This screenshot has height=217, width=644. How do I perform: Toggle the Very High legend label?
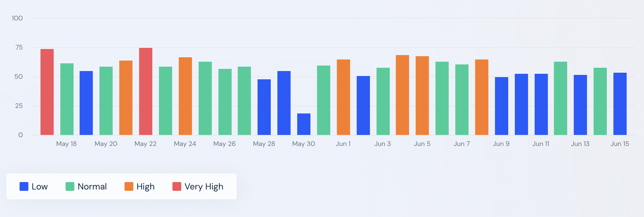[x=204, y=186]
